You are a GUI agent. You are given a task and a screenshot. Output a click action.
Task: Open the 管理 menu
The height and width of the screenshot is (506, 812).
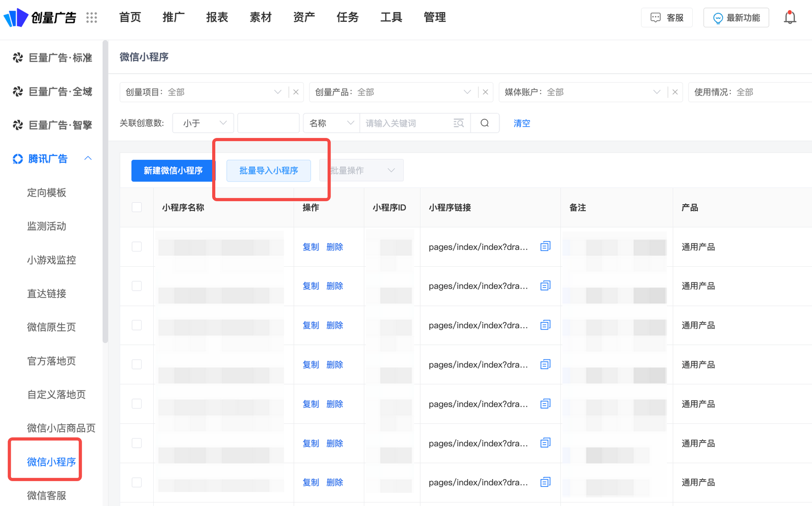435,18
